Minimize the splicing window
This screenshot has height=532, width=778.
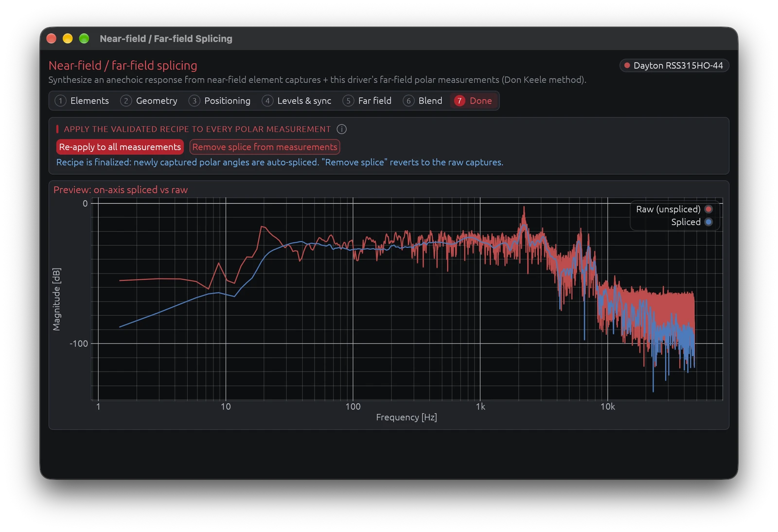coord(68,38)
